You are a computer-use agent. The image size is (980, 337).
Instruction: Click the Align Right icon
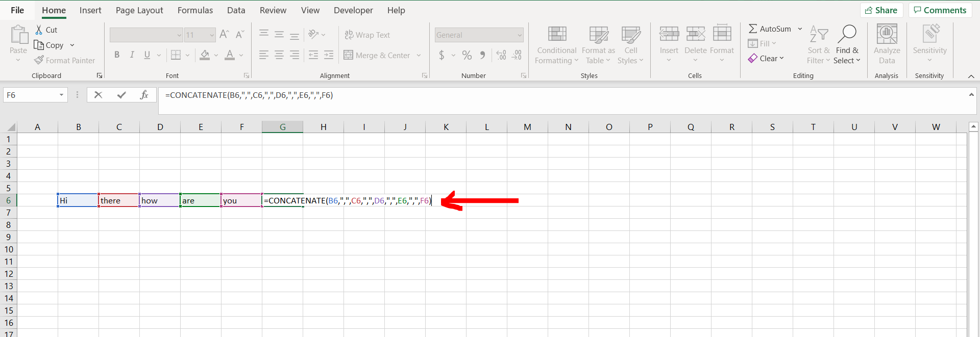point(295,55)
